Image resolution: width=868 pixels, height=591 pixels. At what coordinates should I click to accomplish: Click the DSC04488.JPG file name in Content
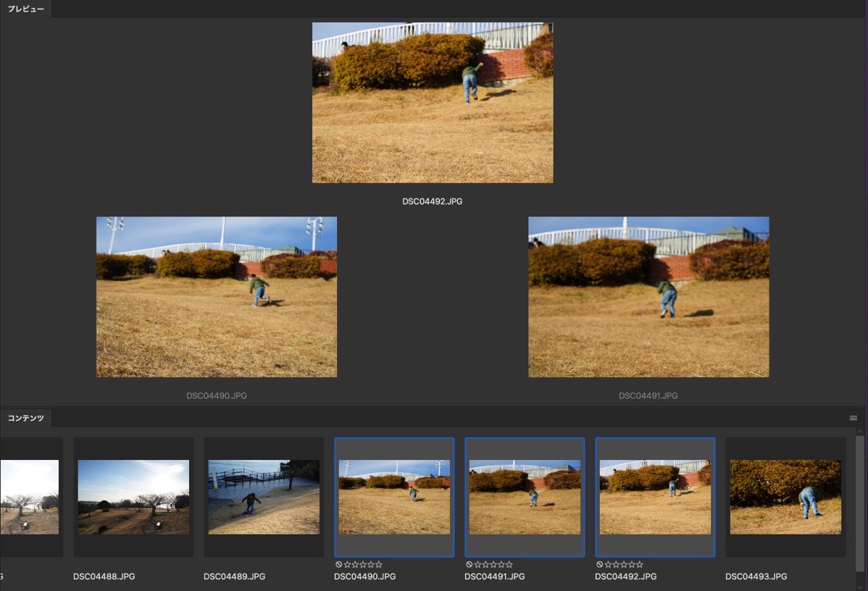tap(104, 576)
